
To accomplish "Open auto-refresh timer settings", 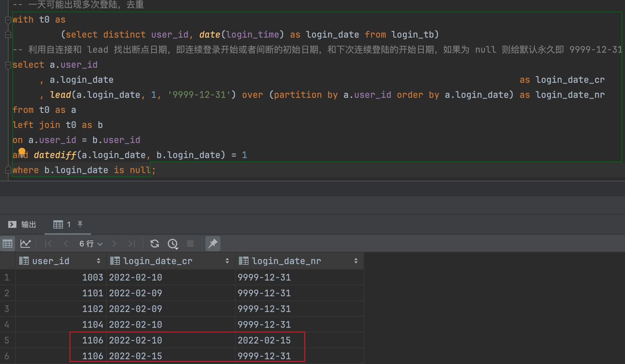I will [x=173, y=244].
